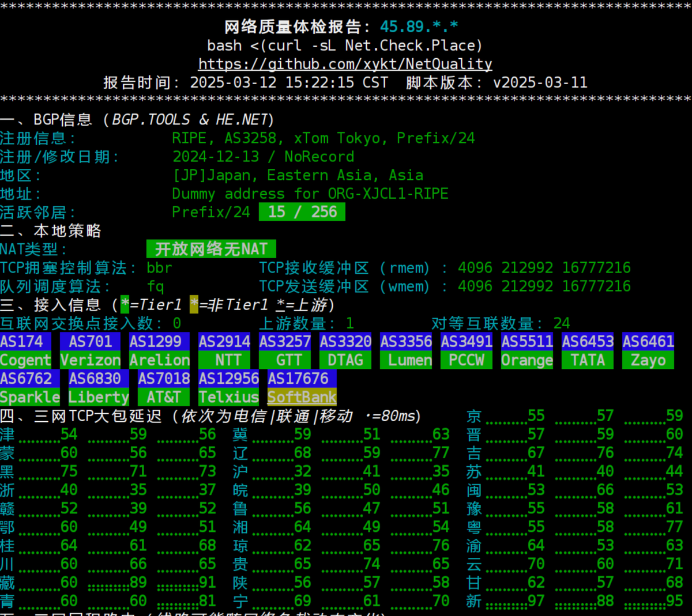Click the region text [JP]Japan, Eastern Asia

(298, 175)
